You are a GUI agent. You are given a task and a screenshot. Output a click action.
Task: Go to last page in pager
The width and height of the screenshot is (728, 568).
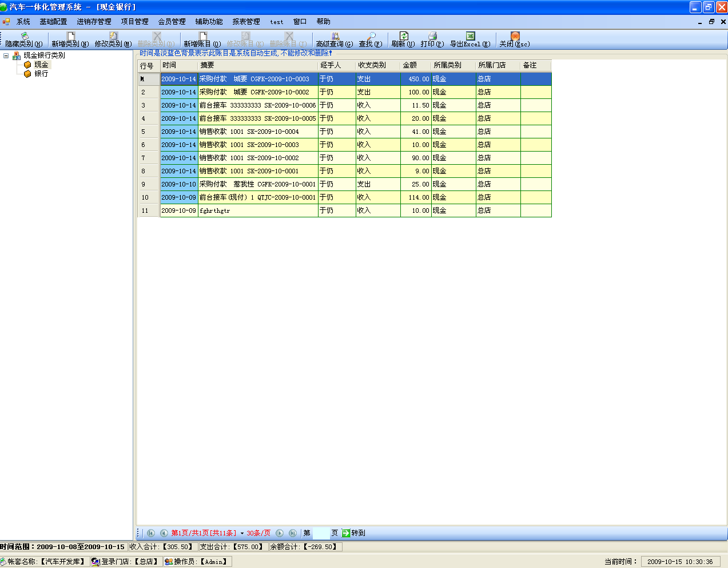(293, 533)
